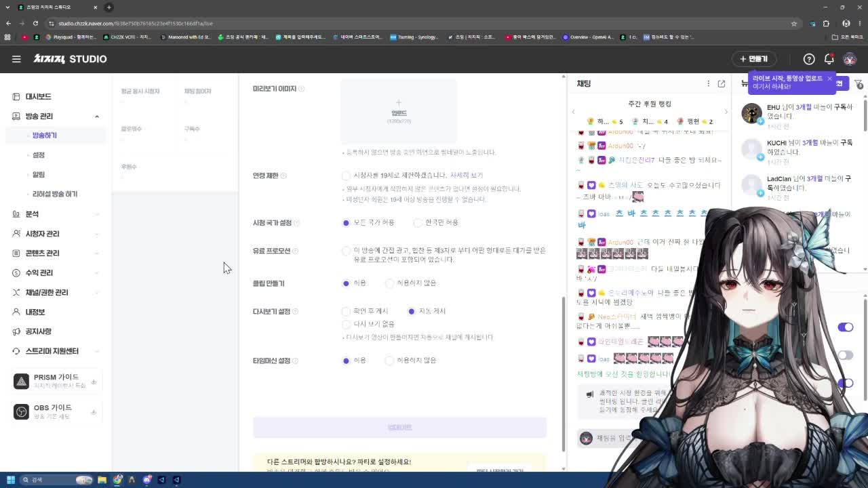868x488 pixels.
Task: Open the hamburger menu beside the STUDIO logo
Action: 16,59
